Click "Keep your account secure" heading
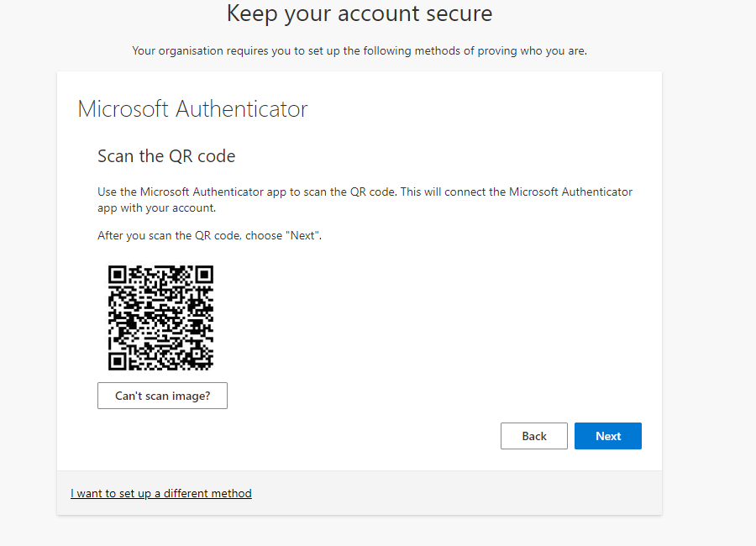This screenshot has width=756, height=546. 360,13
